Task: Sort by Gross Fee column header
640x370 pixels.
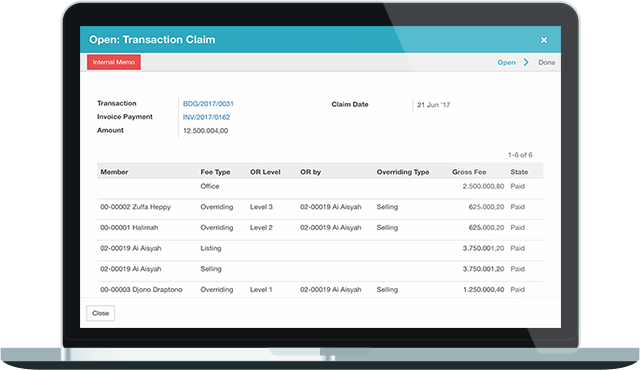Action: 469,172
